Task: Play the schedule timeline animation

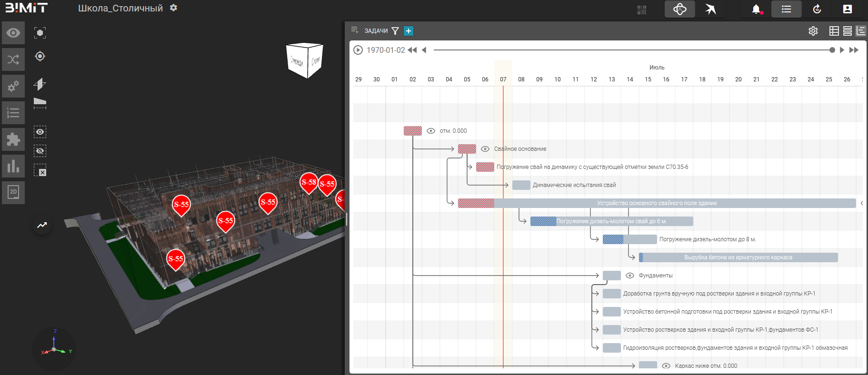Action: 358,50
